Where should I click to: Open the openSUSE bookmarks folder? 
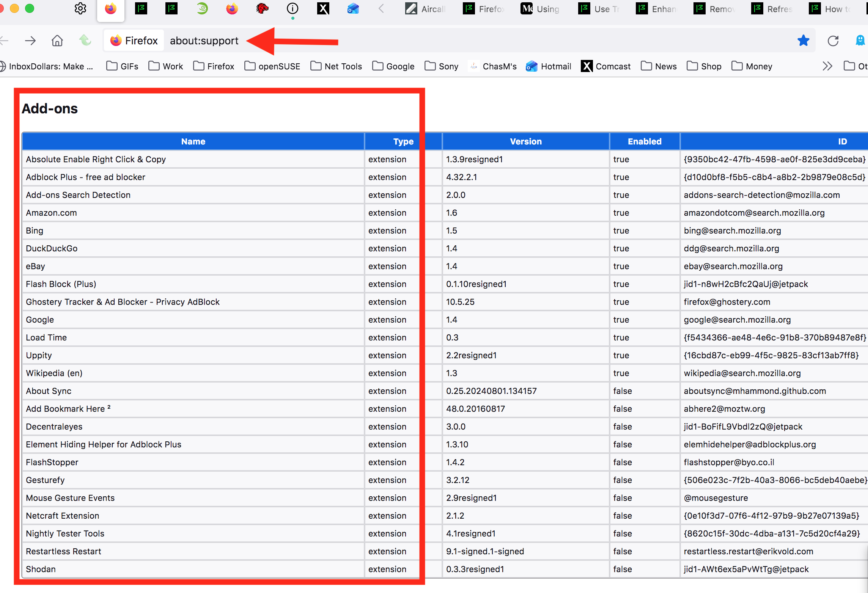[x=272, y=66]
